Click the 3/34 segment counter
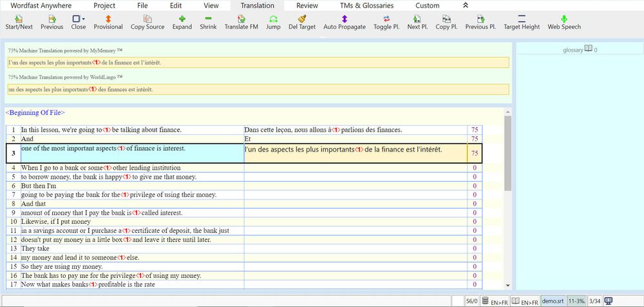Screen dimensions: 644x307 click(x=595, y=301)
